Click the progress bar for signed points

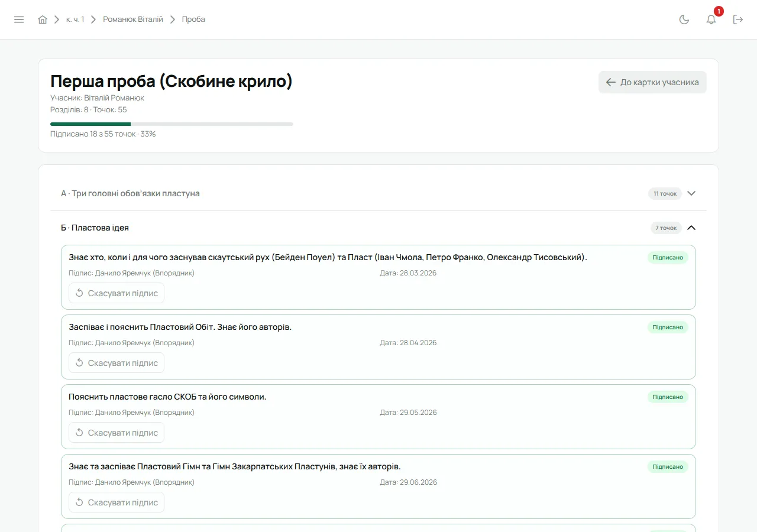(172, 124)
